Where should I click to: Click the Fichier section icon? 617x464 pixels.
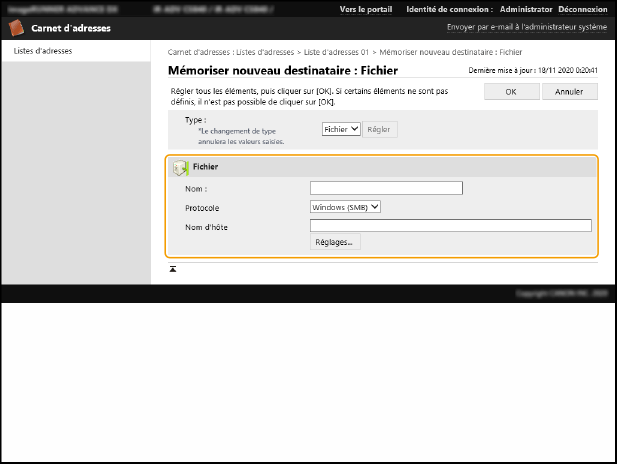coord(181,168)
